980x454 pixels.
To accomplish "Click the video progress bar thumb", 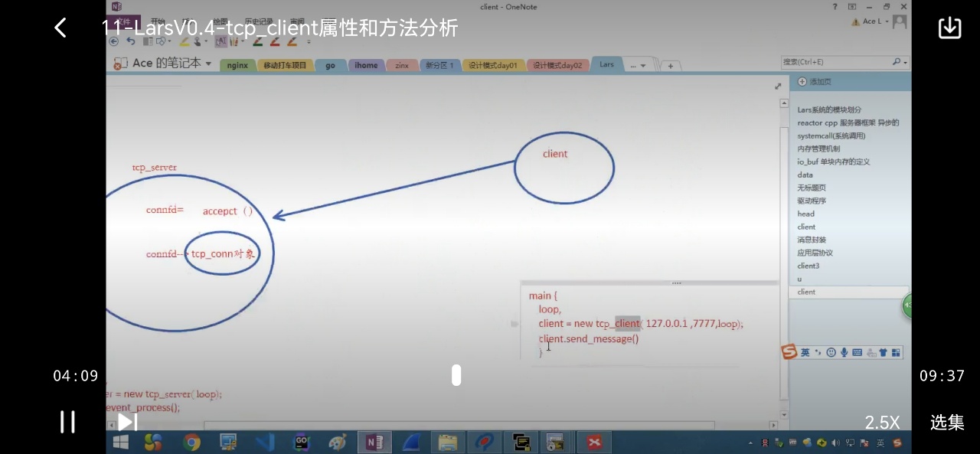I will [x=456, y=375].
